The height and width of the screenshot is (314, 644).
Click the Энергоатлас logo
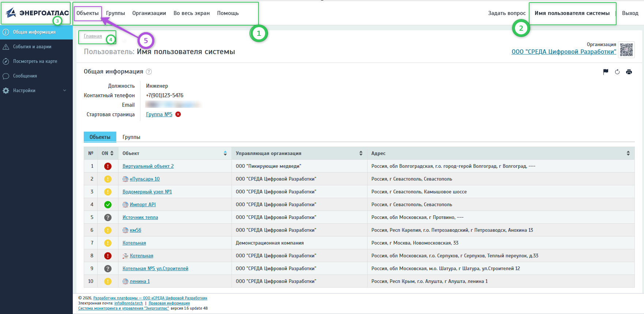point(37,13)
